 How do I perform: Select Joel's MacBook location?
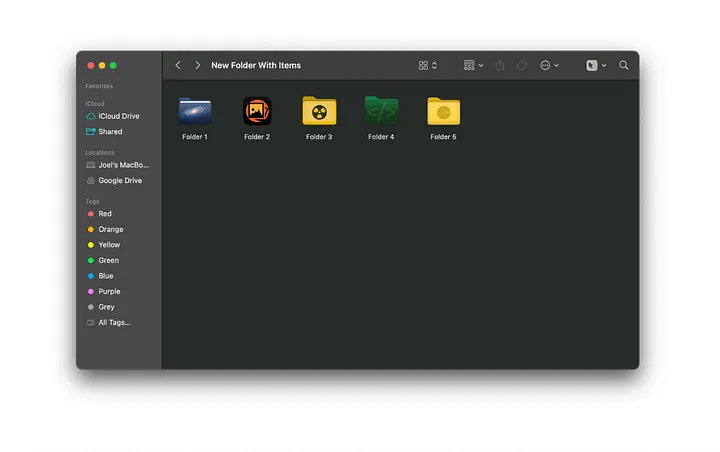(x=118, y=165)
